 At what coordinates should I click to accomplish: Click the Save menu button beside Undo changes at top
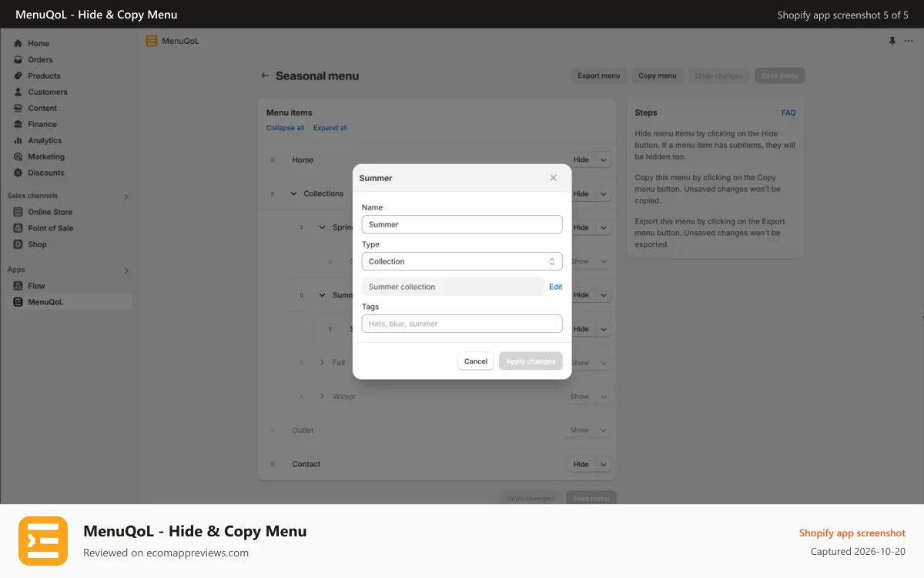click(780, 76)
